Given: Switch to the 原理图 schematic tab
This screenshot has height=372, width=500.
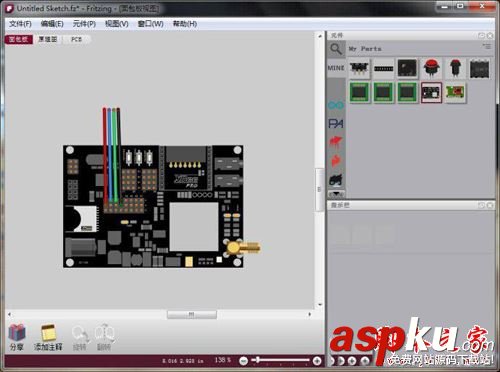Looking at the screenshot, I should 48,39.
